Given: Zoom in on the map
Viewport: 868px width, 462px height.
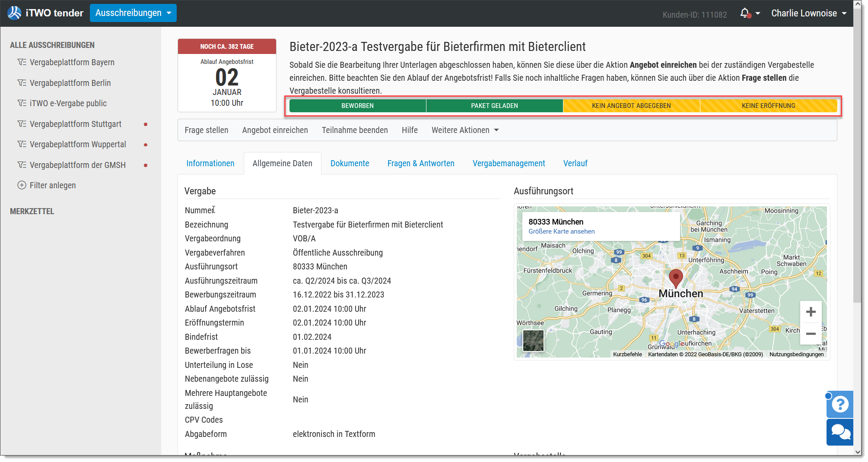Looking at the screenshot, I should [x=811, y=312].
